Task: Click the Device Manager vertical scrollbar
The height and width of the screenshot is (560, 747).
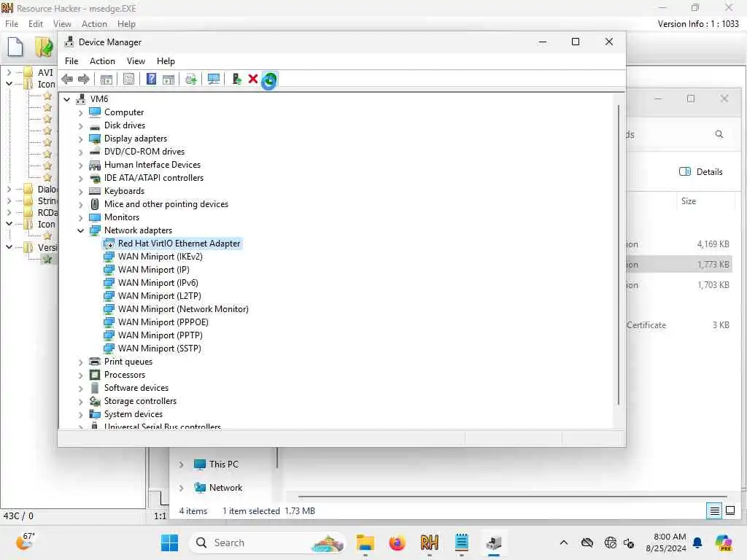Action: (619, 254)
